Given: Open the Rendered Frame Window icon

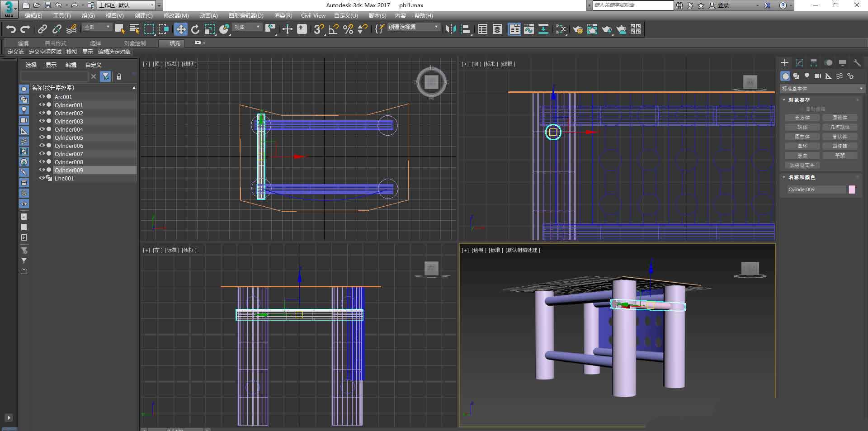Looking at the screenshot, I should click(x=592, y=29).
